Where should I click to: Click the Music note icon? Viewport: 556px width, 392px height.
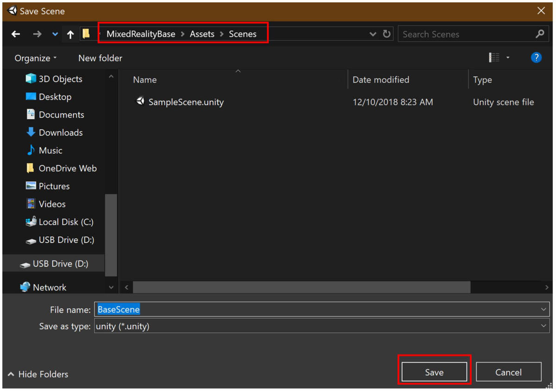point(31,150)
